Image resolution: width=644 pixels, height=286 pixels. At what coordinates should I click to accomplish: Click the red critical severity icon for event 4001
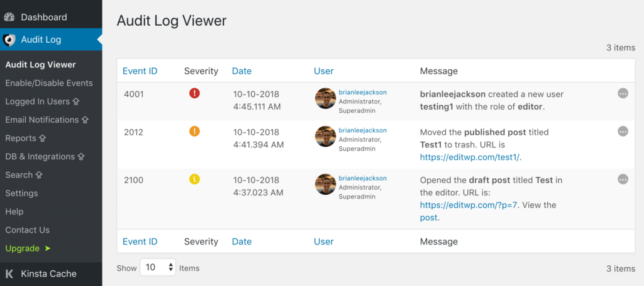194,93
